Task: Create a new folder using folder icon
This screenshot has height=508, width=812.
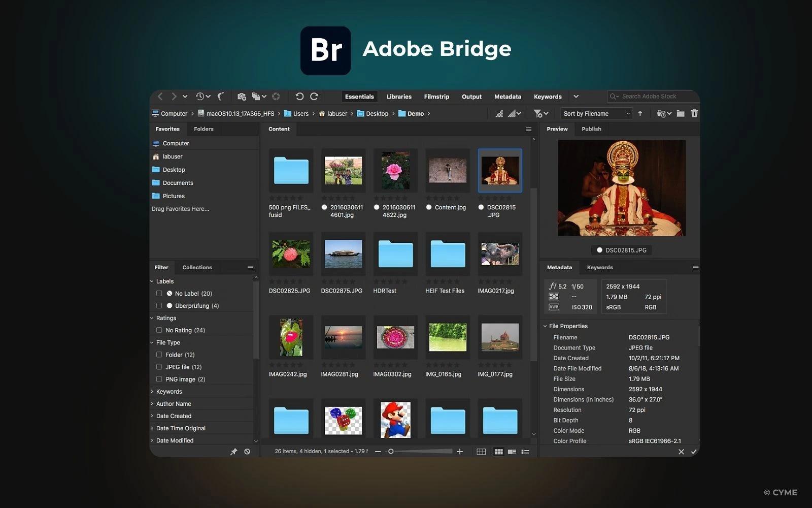Action: [x=681, y=114]
